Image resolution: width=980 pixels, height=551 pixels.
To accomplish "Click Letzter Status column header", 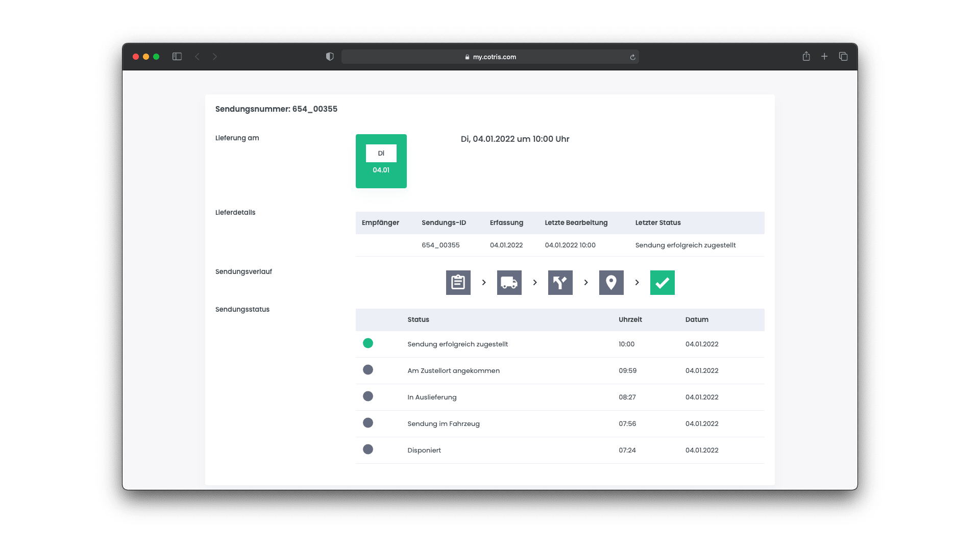I will pyautogui.click(x=657, y=222).
